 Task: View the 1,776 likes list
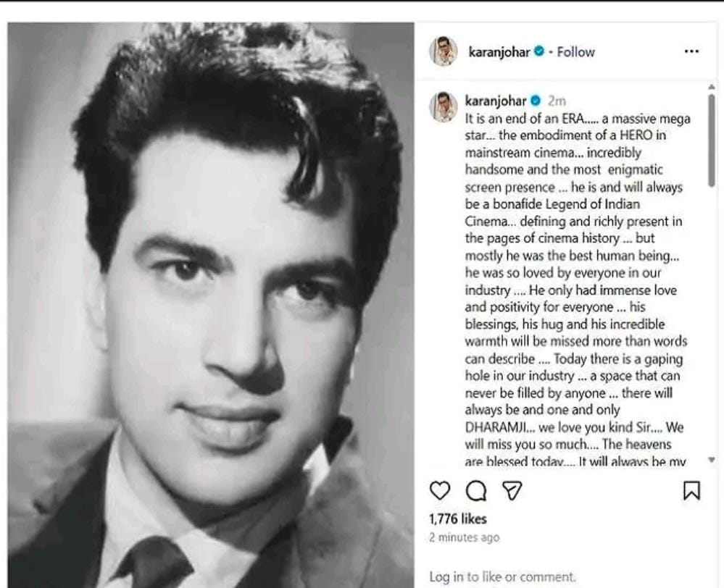[458, 518]
